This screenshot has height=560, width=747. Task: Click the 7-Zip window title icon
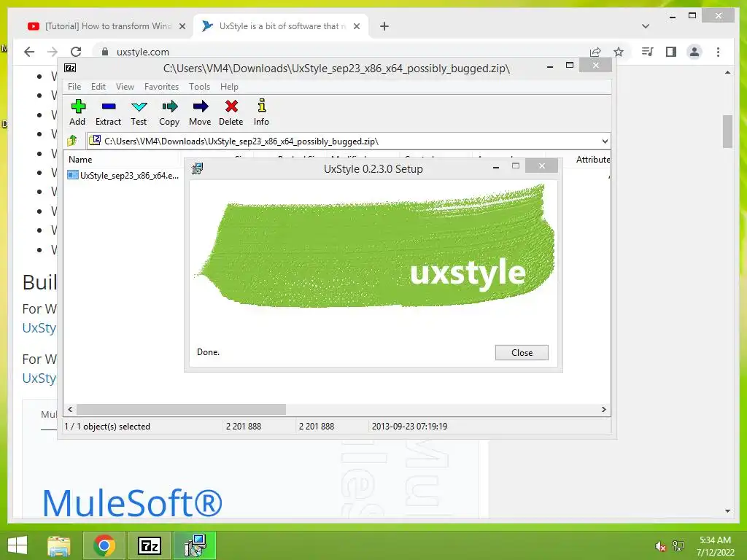pyautogui.click(x=70, y=68)
